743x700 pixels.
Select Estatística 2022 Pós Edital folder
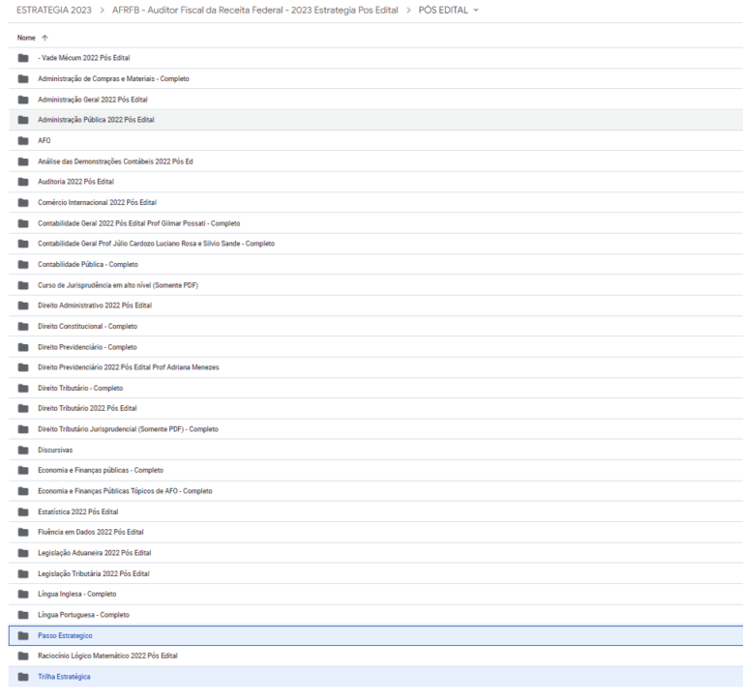pyautogui.click(x=375, y=512)
